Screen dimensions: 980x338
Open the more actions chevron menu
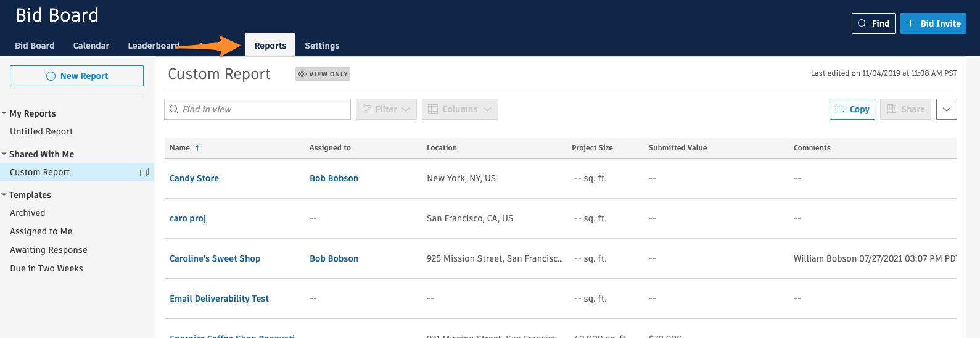pyautogui.click(x=946, y=109)
